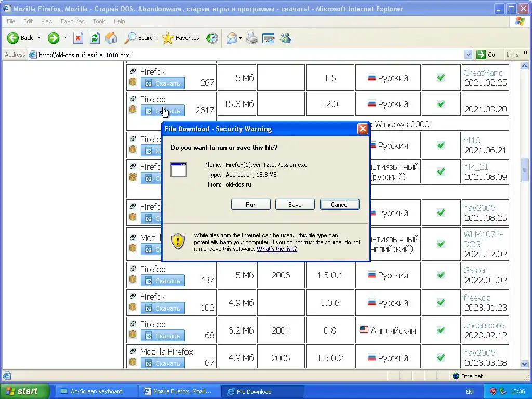The height and width of the screenshot is (399, 532).
Task: Go to Home page icon
Action: tap(111, 38)
